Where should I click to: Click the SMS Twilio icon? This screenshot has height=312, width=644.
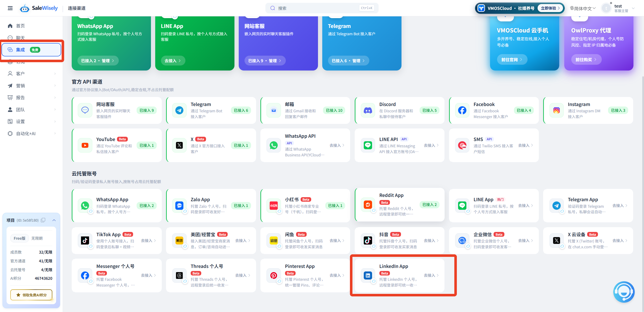[462, 145]
